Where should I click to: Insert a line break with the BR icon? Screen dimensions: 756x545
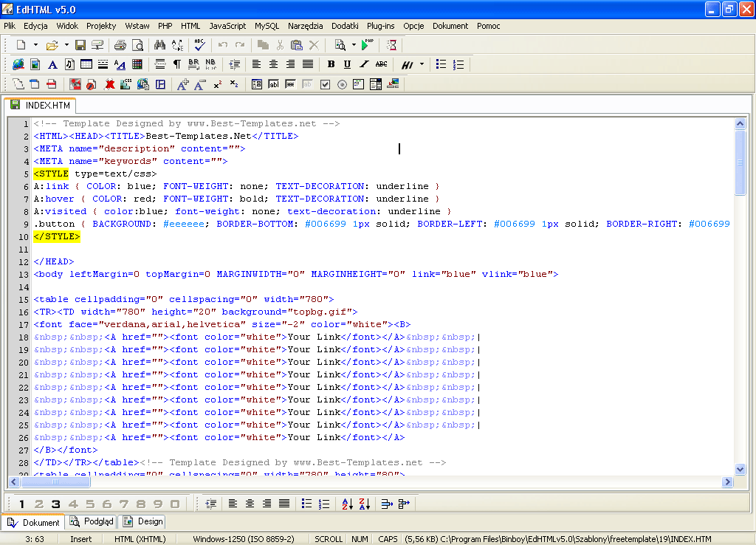(x=194, y=64)
